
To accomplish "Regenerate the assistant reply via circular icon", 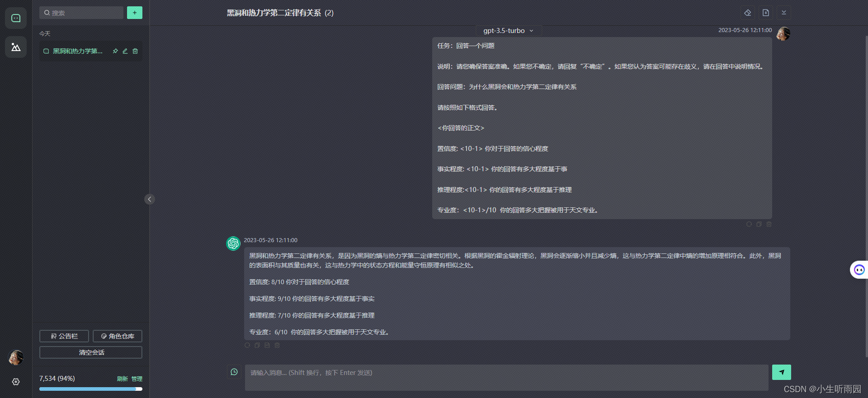I will [x=247, y=345].
